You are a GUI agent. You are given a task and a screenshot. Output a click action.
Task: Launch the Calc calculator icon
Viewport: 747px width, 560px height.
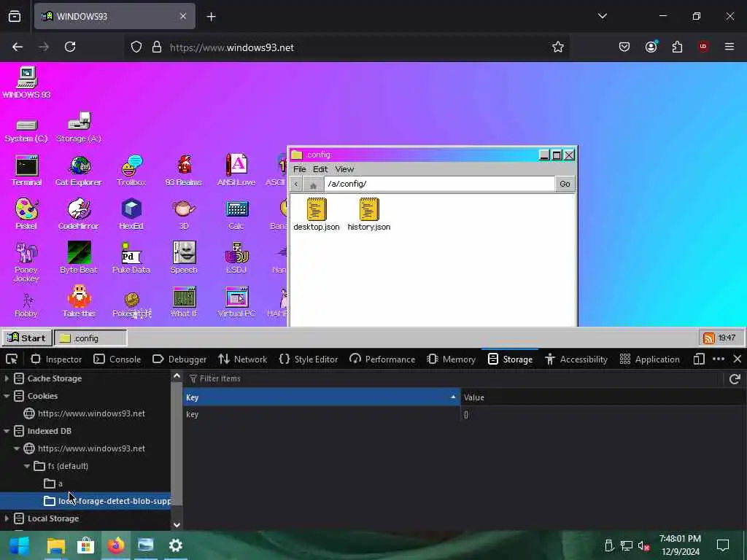(236, 214)
